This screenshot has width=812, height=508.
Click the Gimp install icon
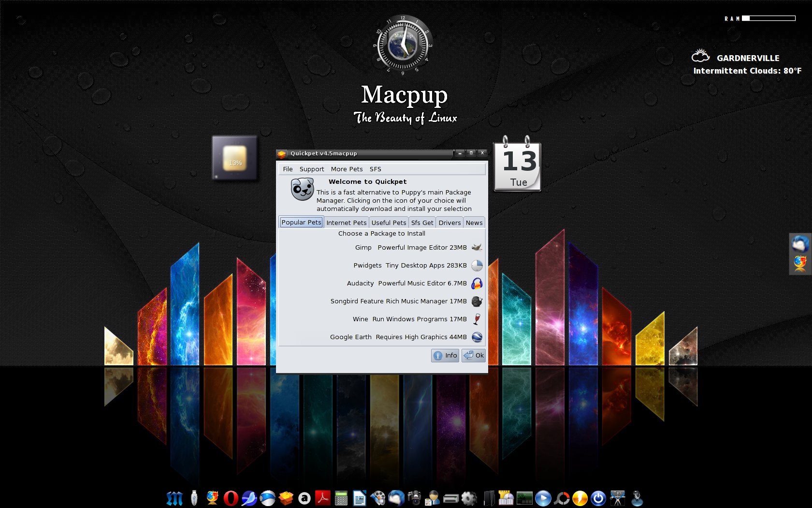coord(477,248)
